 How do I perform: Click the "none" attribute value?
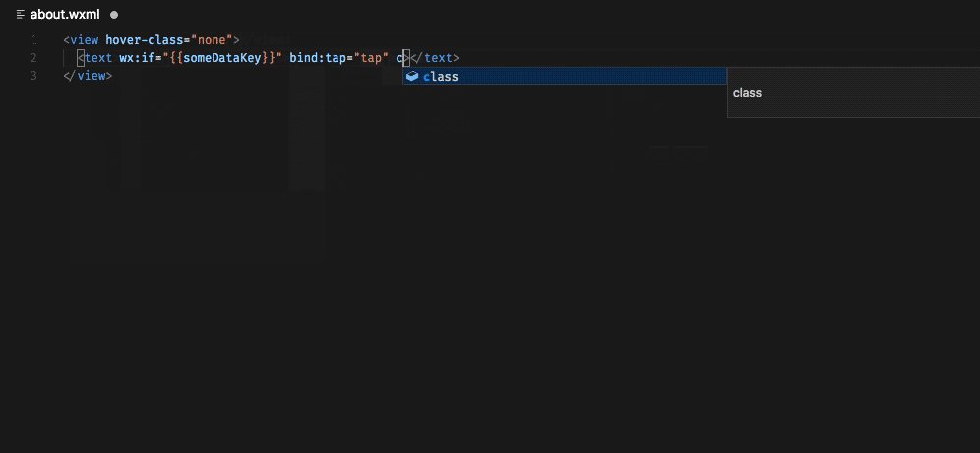212,40
